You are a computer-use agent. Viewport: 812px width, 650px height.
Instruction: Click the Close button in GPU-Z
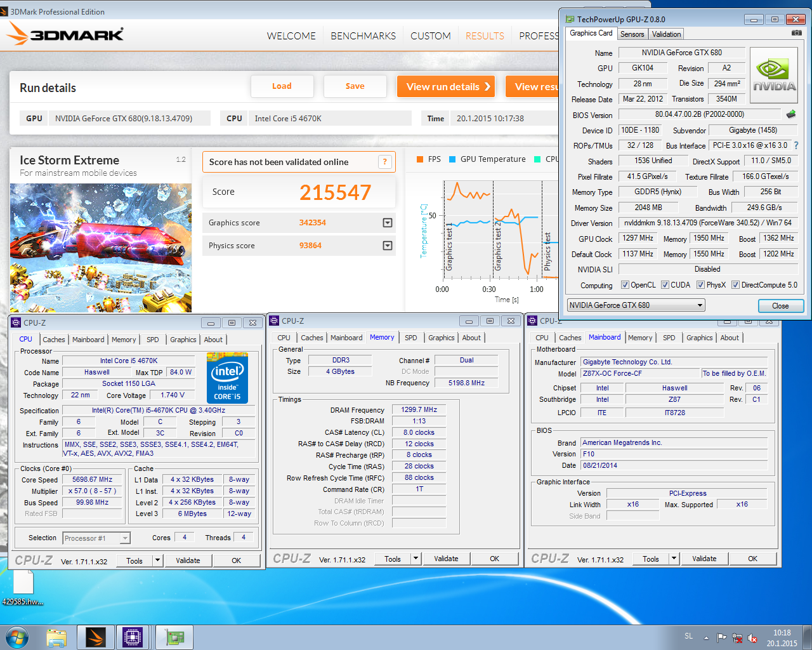pos(781,306)
